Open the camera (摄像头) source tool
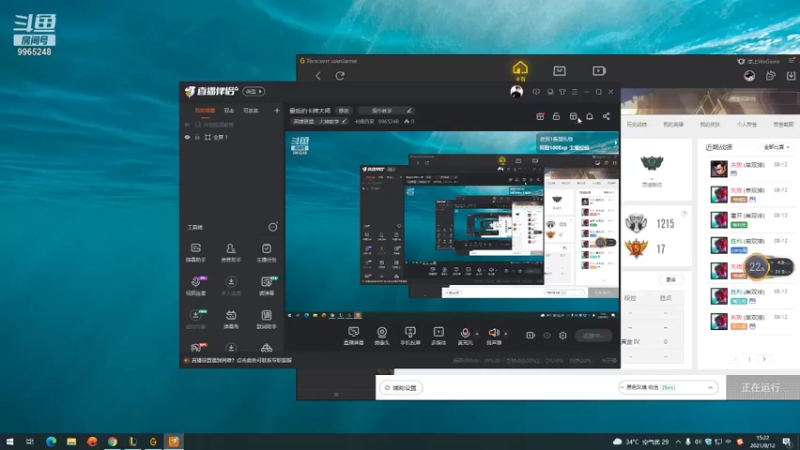The width and height of the screenshot is (800, 450). coord(382,333)
